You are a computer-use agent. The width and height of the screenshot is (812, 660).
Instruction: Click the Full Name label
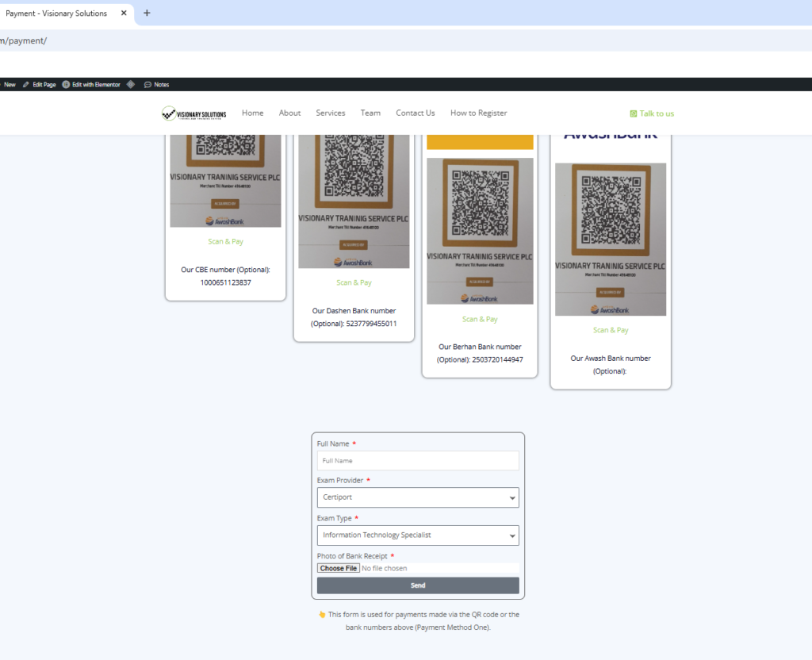tap(333, 443)
